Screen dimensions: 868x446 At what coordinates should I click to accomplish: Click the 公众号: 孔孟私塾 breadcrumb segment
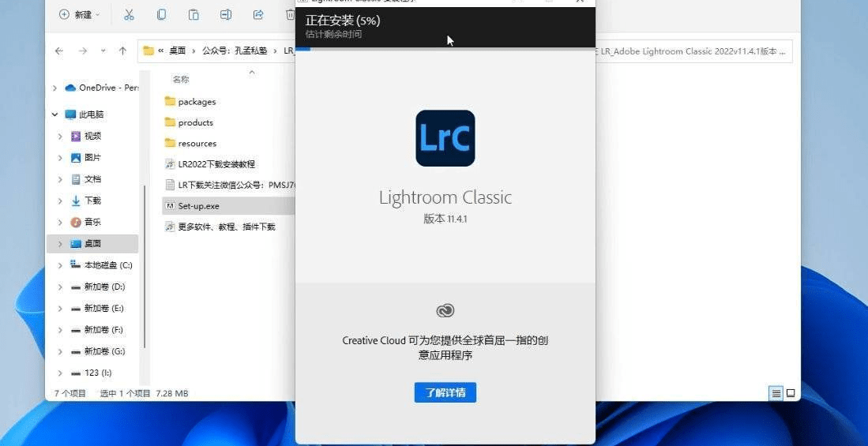(234, 51)
